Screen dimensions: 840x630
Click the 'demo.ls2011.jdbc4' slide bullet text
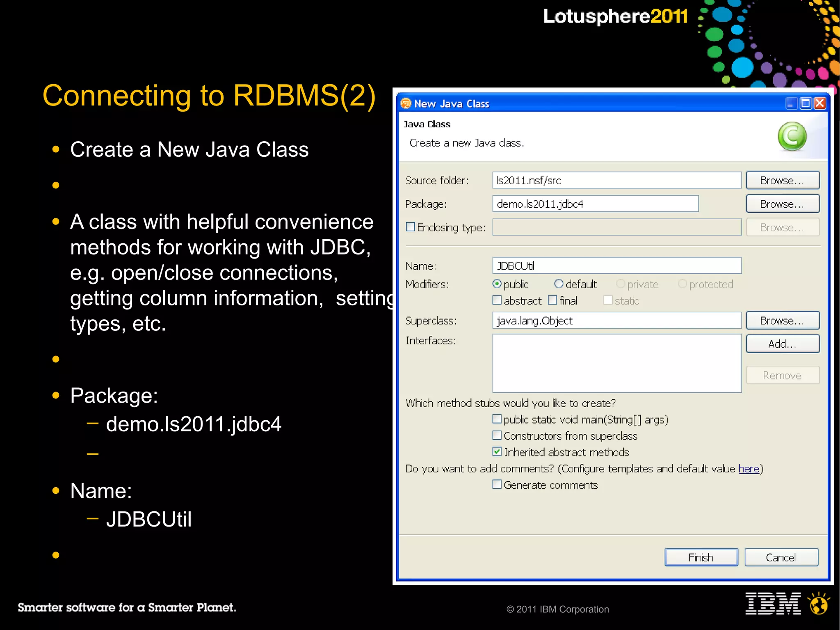(194, 424)
